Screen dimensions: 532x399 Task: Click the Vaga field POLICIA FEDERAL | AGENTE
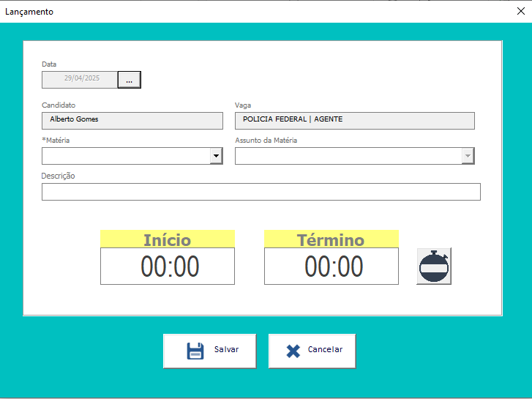355,121
